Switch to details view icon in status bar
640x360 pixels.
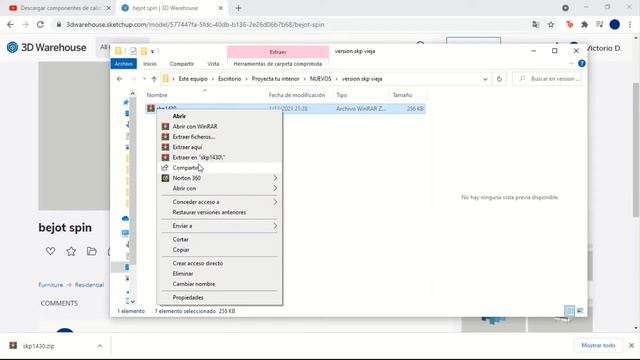pos(569,311)
